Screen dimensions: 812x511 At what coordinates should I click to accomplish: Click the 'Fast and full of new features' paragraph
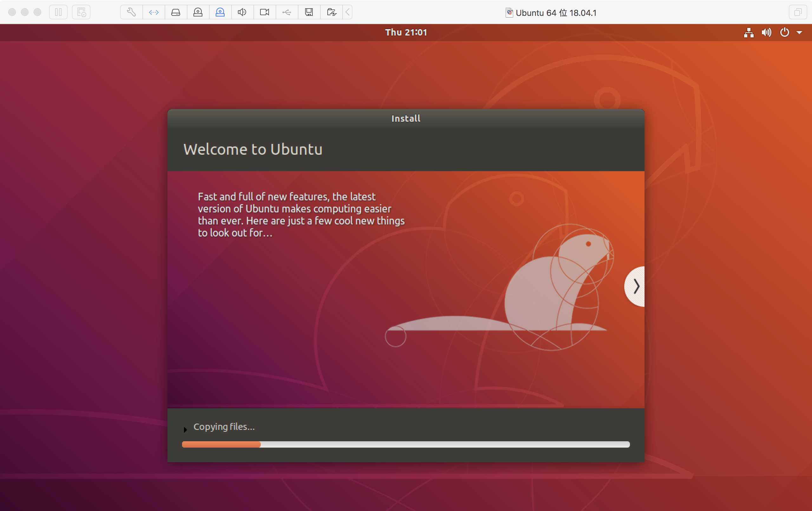click(x=301, y=215)
